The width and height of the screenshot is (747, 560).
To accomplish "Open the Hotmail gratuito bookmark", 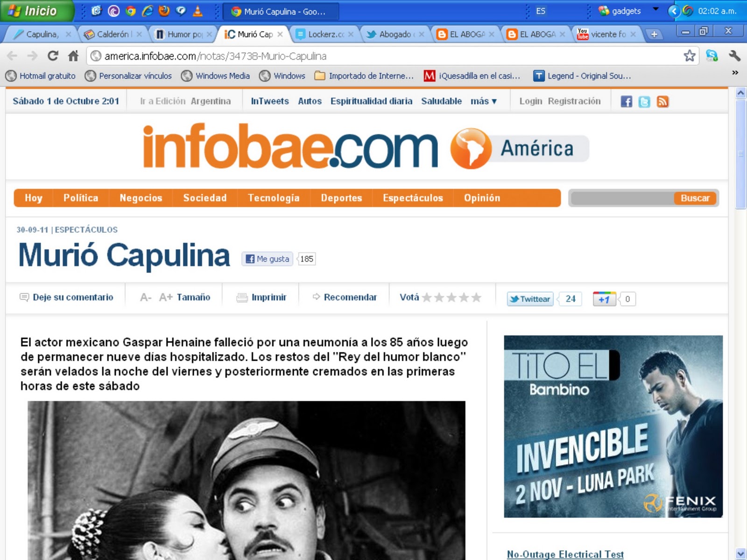I will 41,76.
